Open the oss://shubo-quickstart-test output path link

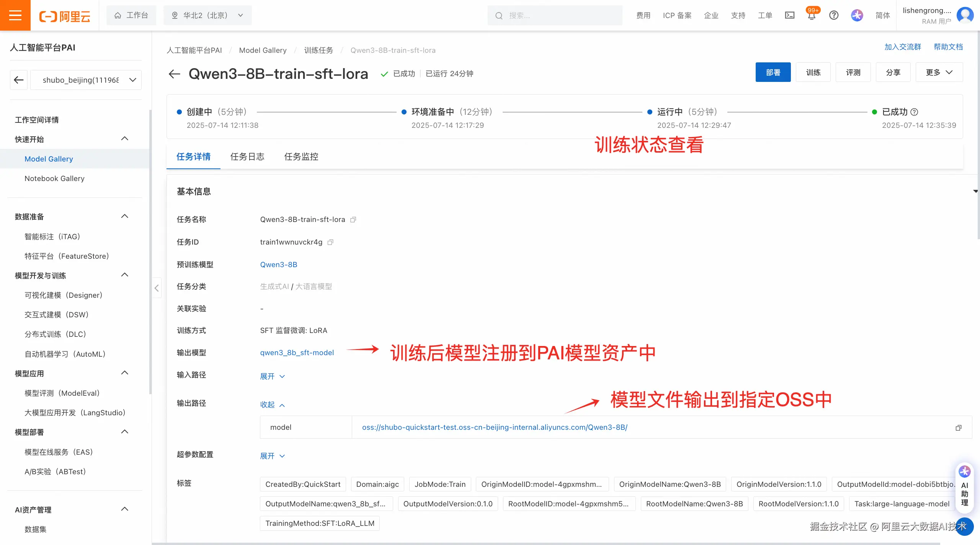click(495, 427)
